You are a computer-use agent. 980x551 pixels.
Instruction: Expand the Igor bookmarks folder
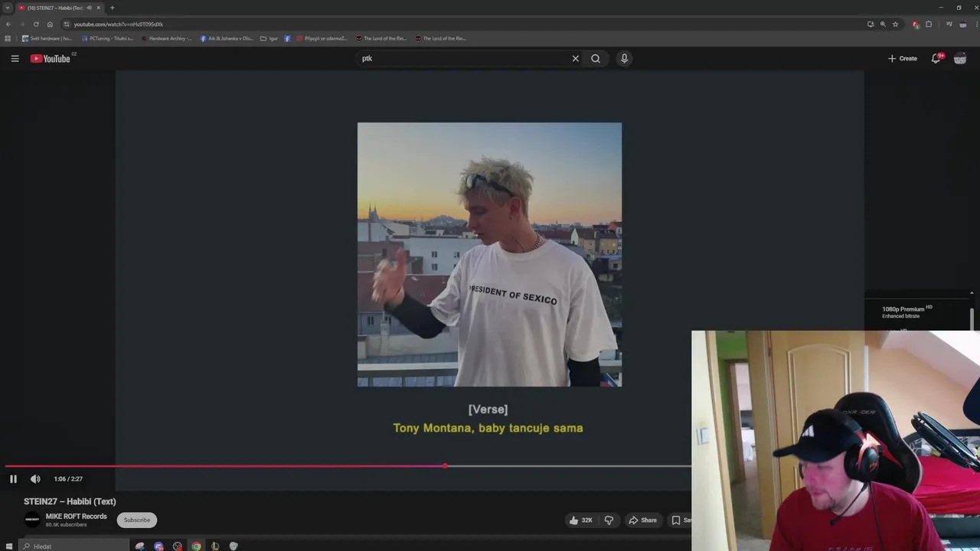tap(269, 38)
